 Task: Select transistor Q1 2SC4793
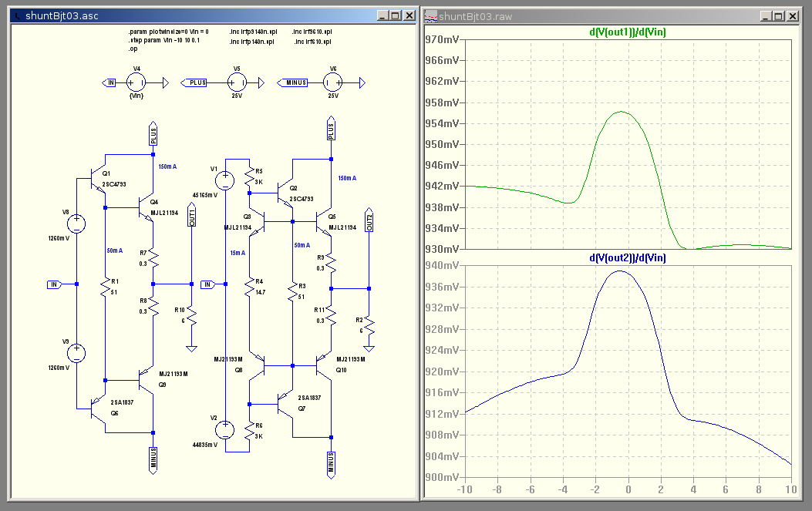(x=98, y=179)
